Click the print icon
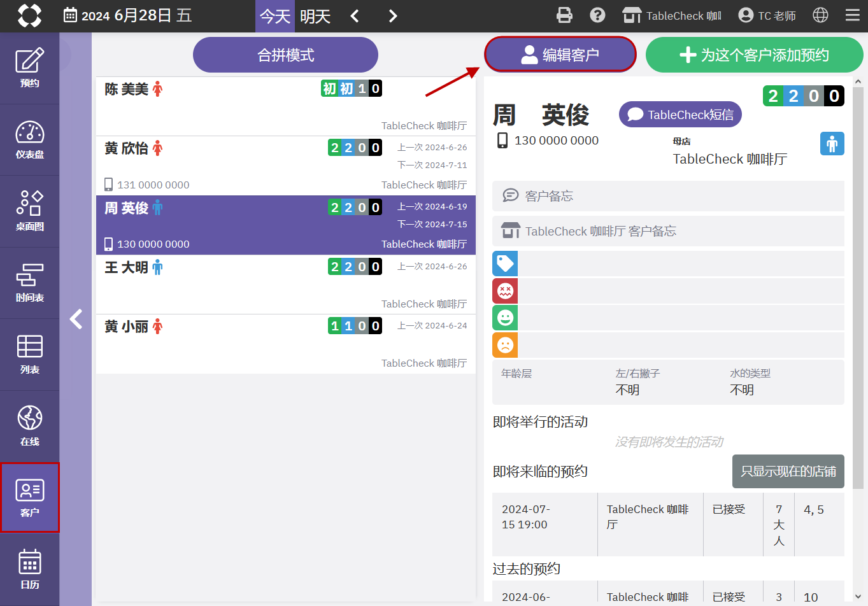The image size is (868, 606). coord(564,15)
